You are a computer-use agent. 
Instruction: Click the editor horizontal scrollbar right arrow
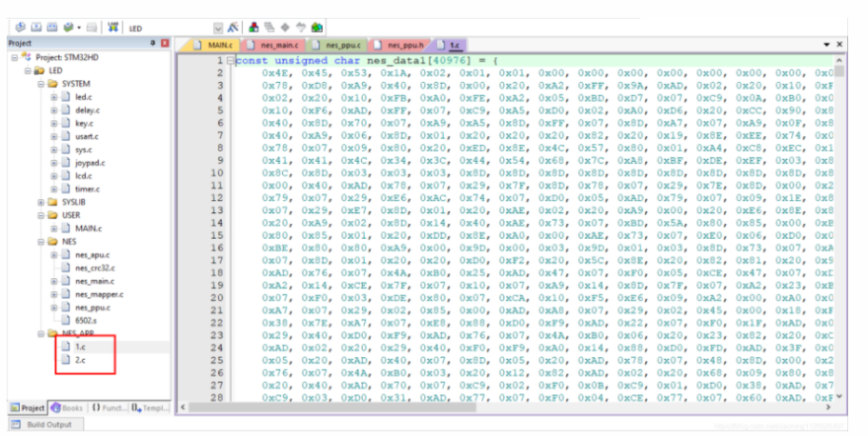pyautogui.click(x=828, y=408)
